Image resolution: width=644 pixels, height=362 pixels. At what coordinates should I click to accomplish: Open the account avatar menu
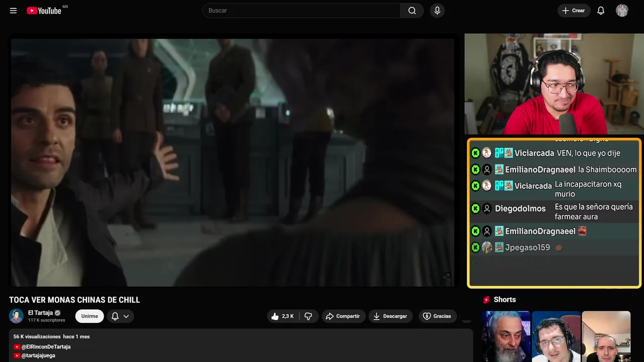click(x=622, y=11)
